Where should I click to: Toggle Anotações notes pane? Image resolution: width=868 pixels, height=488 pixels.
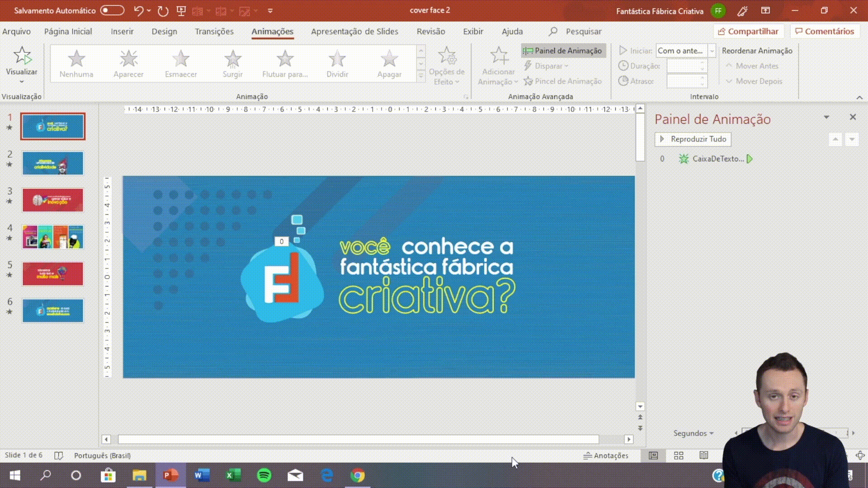pos(606,455)
